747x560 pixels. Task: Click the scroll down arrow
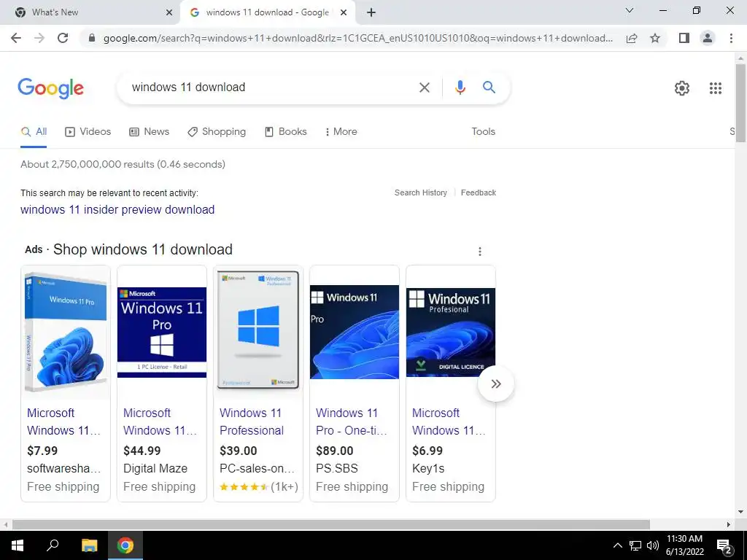coord(740,512)
